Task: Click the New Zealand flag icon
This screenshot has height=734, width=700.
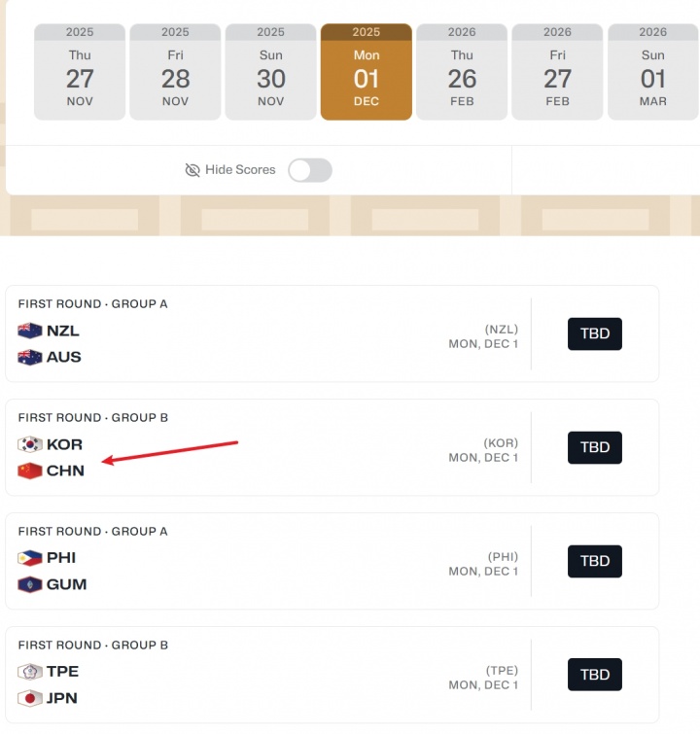Action: [30, 331]
